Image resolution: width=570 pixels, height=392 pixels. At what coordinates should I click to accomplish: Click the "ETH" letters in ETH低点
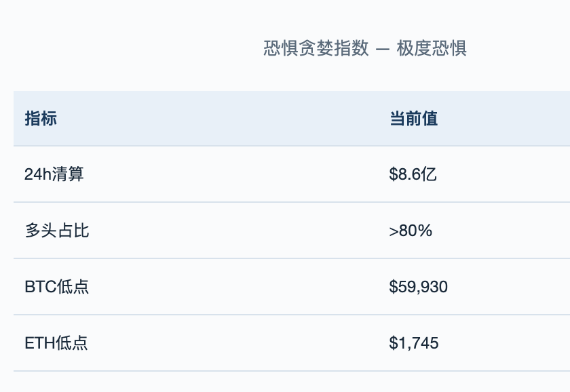point(40,343)
